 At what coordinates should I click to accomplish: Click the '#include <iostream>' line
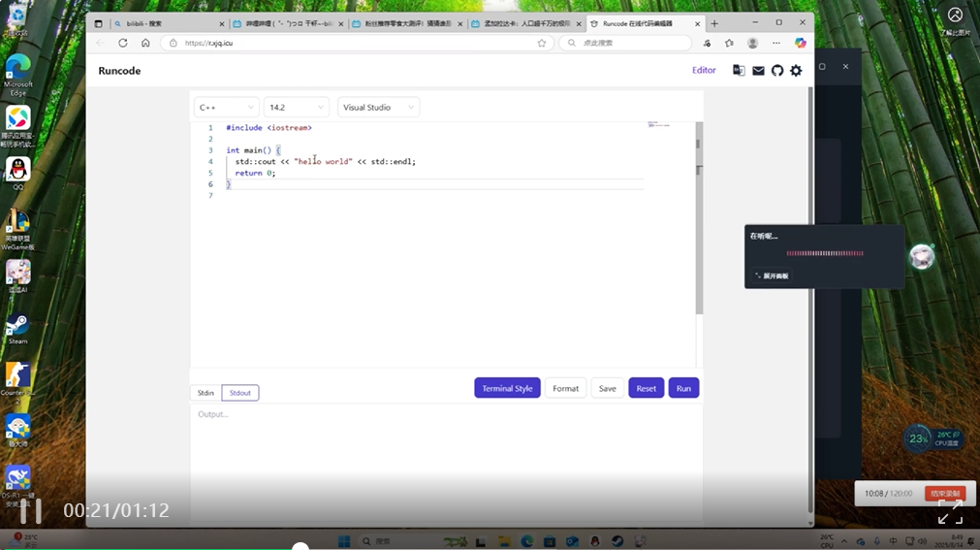click(x=269, y=128)
